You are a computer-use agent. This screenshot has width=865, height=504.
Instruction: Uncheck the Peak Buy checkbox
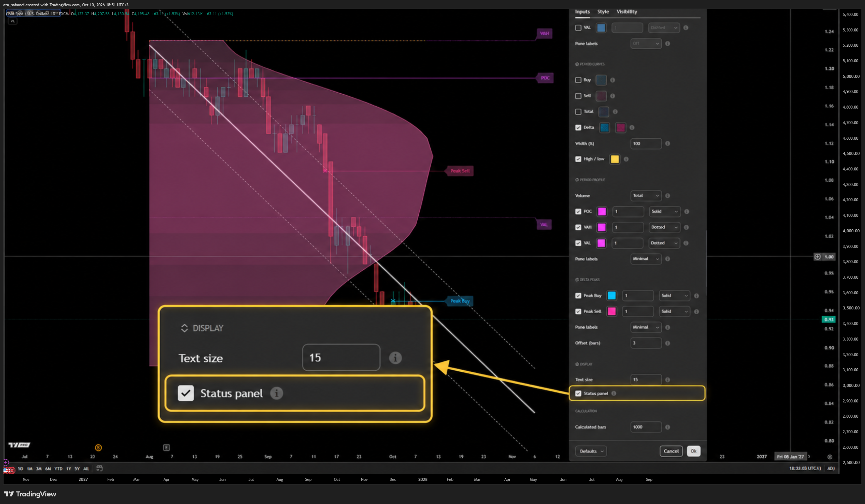coord(579,296)
